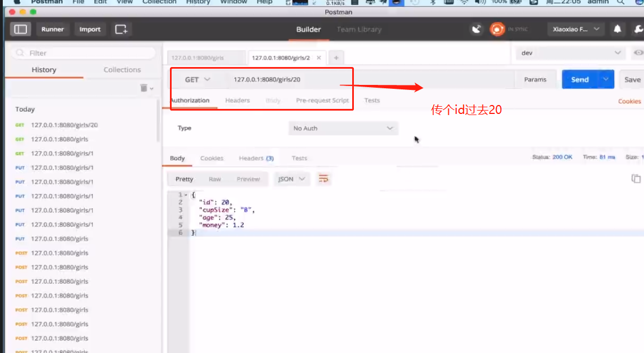Open the notifications bell
This screenshot has height=353, width=644.
point(617,28)
